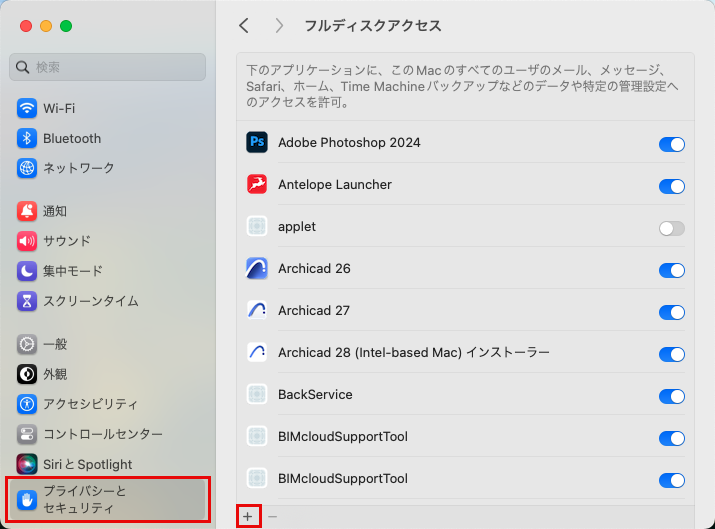Select the アクセシビリティ icon
715x529 pixels.
click(x=27, y=404)
